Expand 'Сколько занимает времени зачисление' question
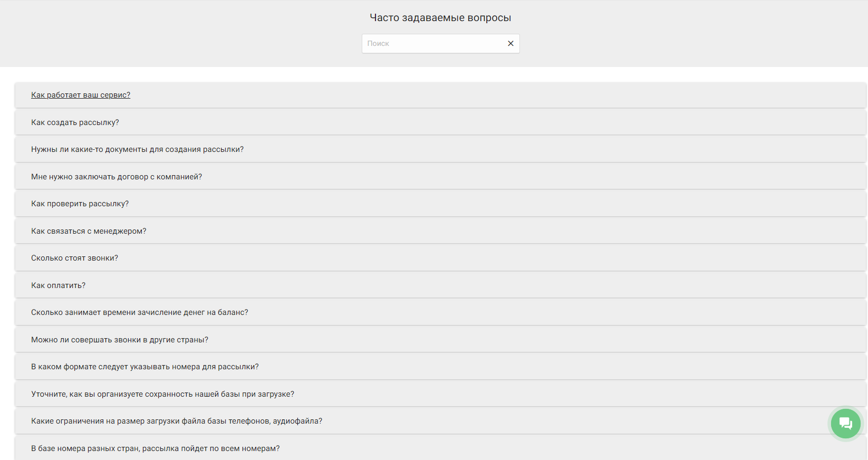Screen dimensions: 868x460 139,312
